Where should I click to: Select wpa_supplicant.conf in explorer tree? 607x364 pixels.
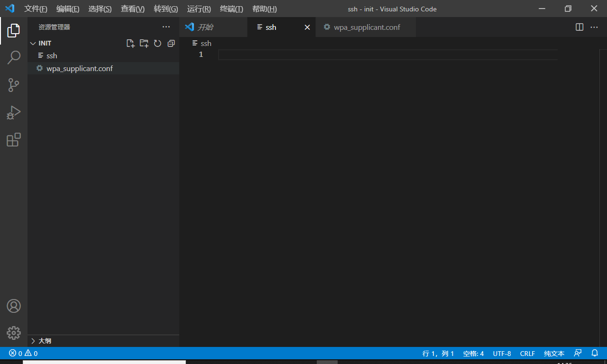coord(103,68)
